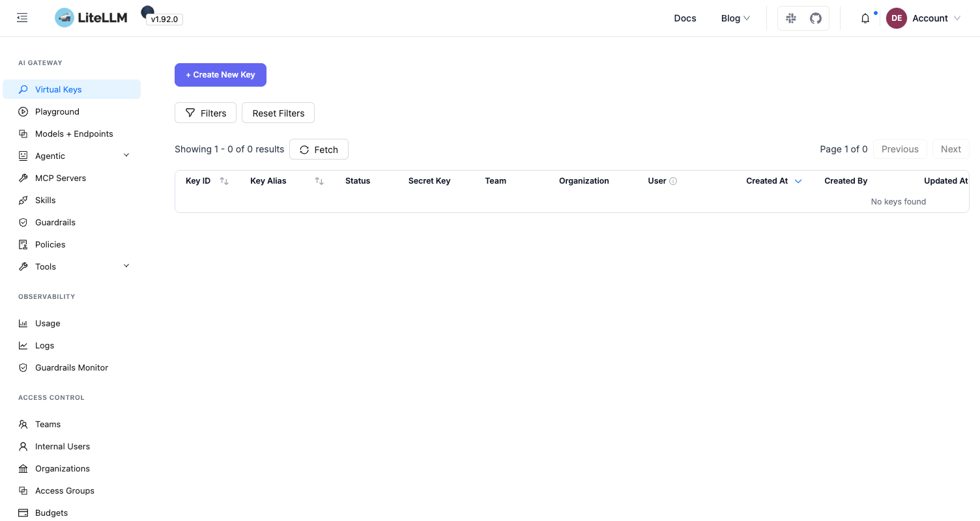Open the Docs link
The image size is (980, 521).
685,18
